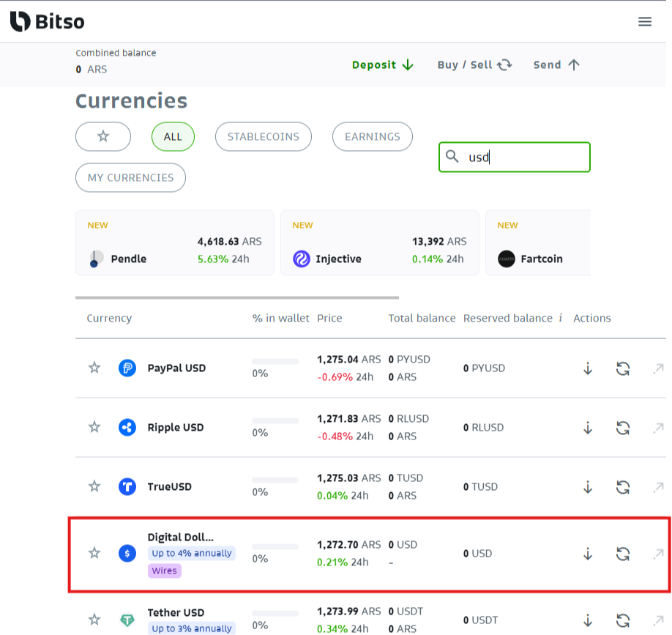Open Ripple USD currency name
This screenshot has height=635, width=672.
175,427
